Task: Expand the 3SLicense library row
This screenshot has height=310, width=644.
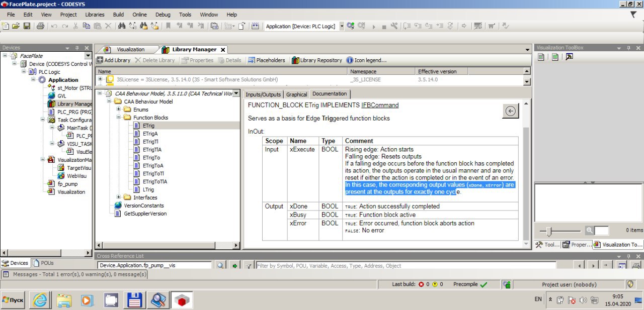Action: [100, 79]
